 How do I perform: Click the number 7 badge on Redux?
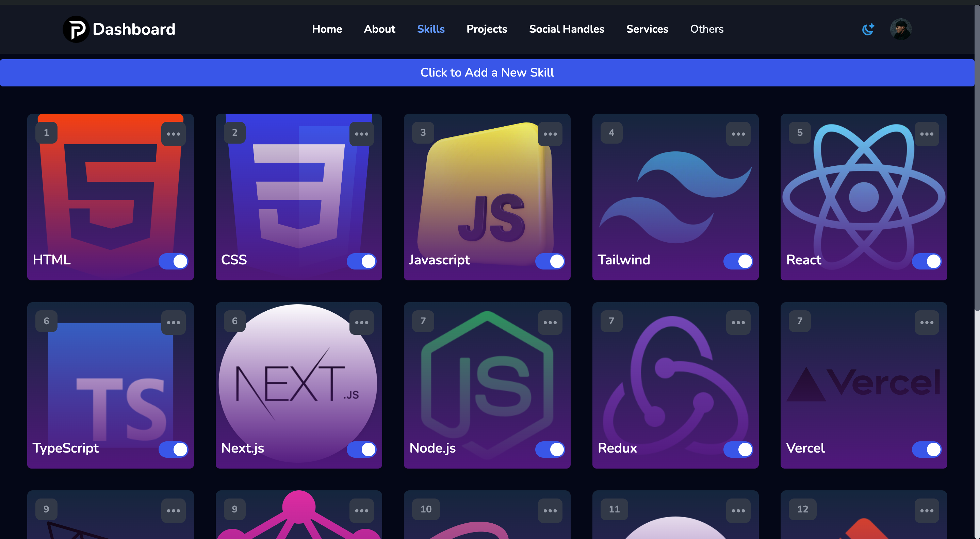tap(611, 321)
